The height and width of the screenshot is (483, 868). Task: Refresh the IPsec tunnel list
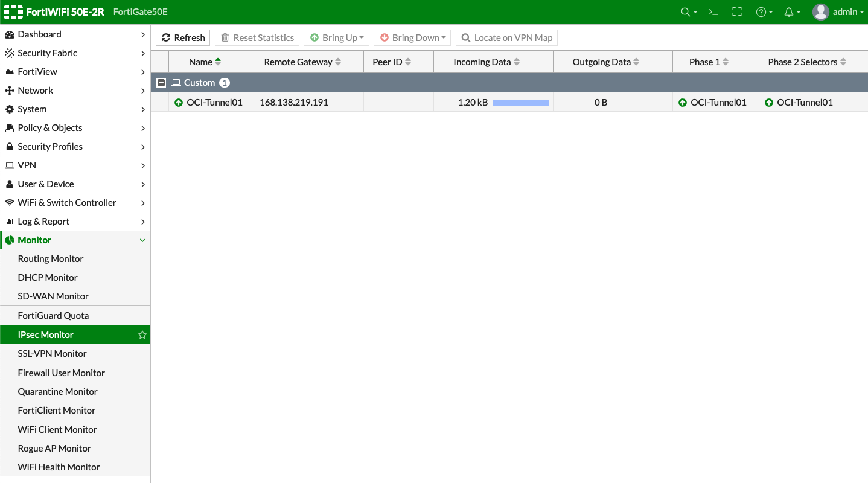point(182,37)
